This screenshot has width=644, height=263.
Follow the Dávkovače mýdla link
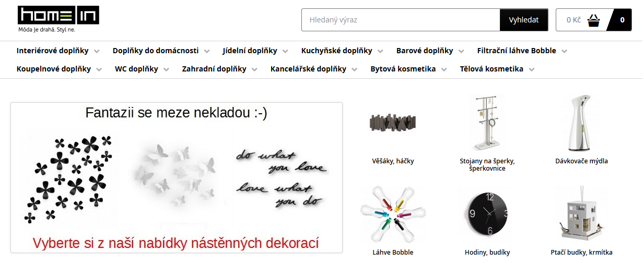[581, 161]
